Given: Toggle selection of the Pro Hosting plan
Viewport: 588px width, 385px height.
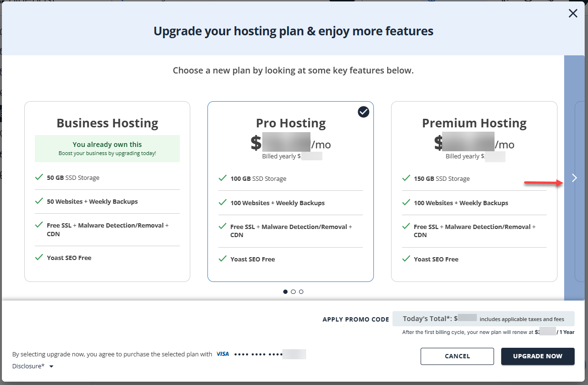Looking at the screenshot, I should pos(290,191).
